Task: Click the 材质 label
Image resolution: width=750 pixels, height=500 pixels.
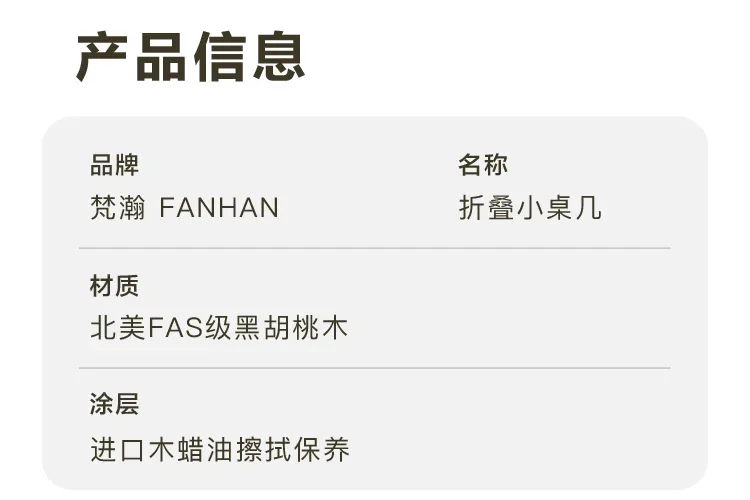Action: (x=114, y=286)
